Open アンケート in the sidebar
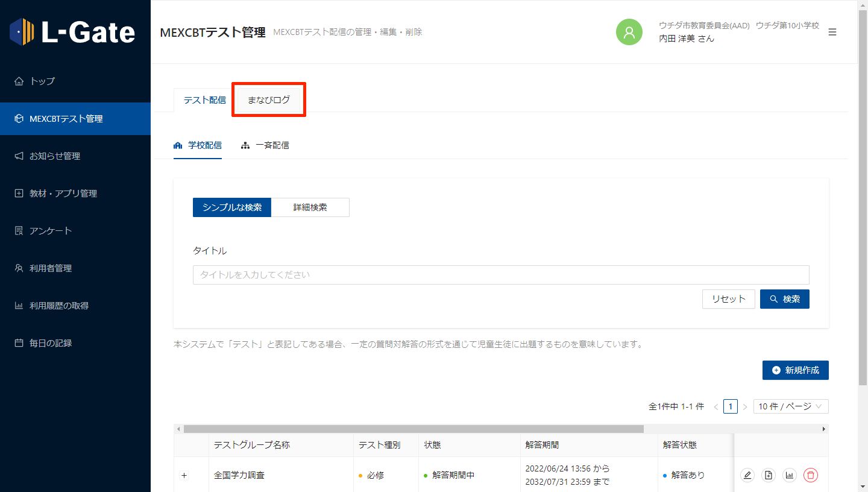The image size is (868, 492). (x=75, y=231)
